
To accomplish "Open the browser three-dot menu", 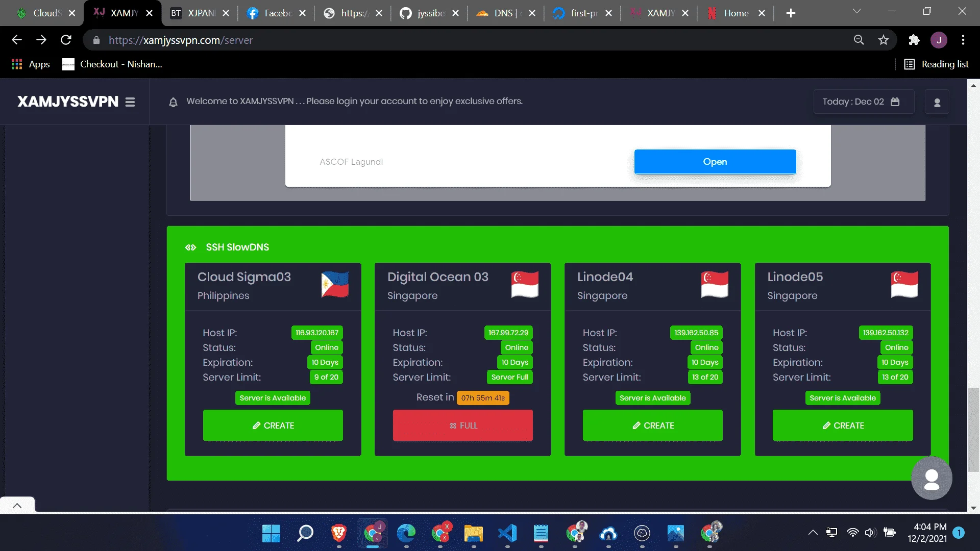I will 963,40.
